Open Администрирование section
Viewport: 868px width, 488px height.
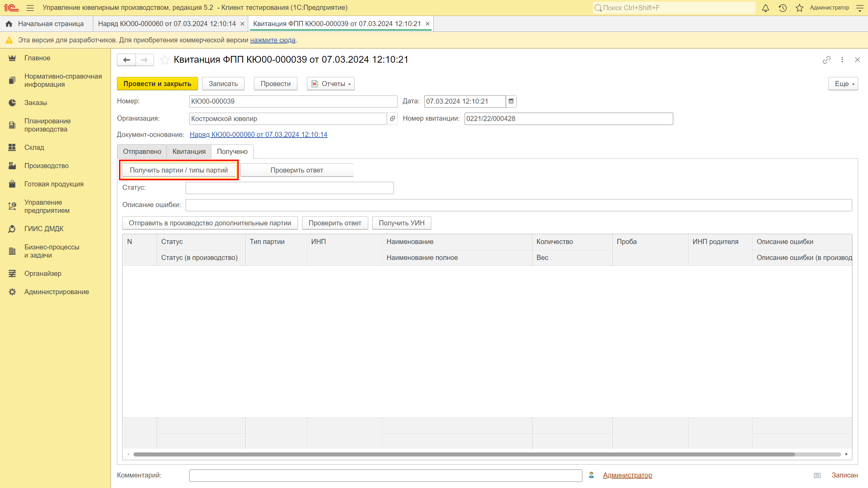point(57,292)
